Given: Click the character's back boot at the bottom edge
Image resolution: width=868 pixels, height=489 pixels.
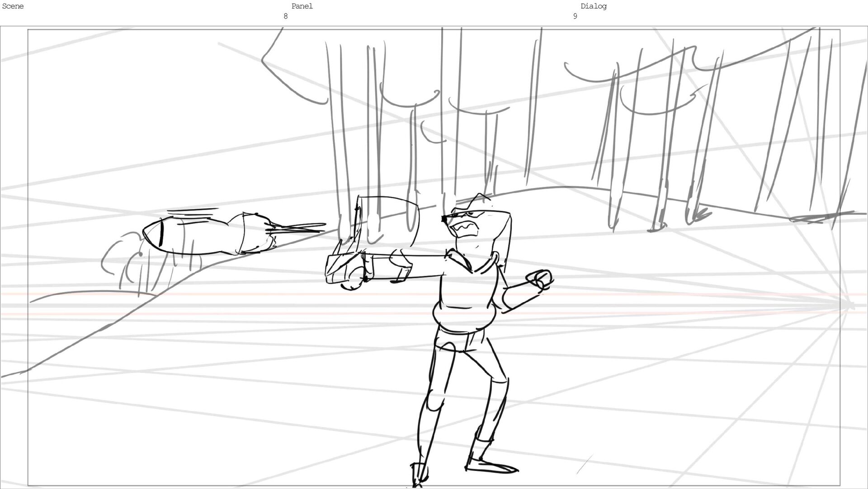Looking at the screenshot, I should tap(419, 475).
